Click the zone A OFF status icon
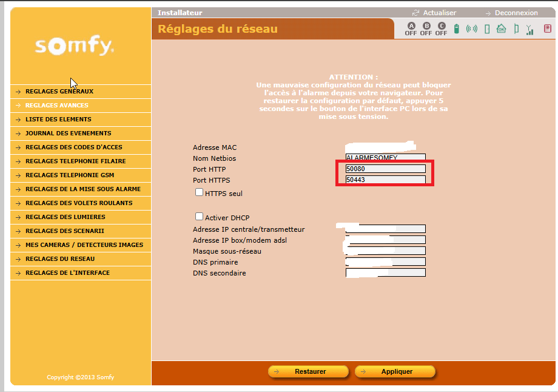This screenshot has width=558, height=392. (x=411, y=29)
